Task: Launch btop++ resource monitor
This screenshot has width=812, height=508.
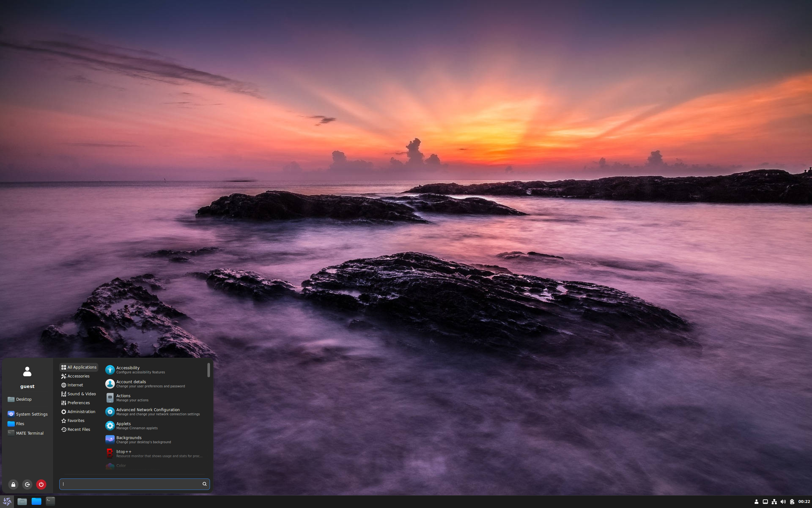Action: 155,454
